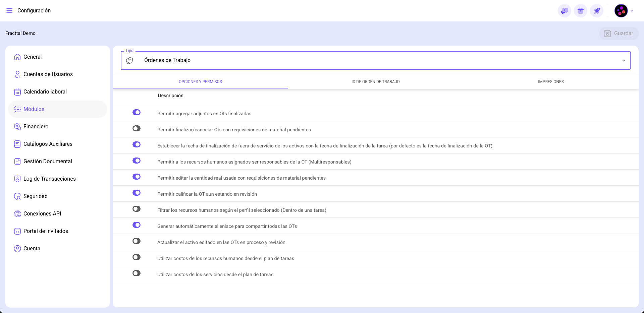Viewport: 644px width, 313px height.
Task: Click the AI chat sparkle icon
Action: coord(565,11)
